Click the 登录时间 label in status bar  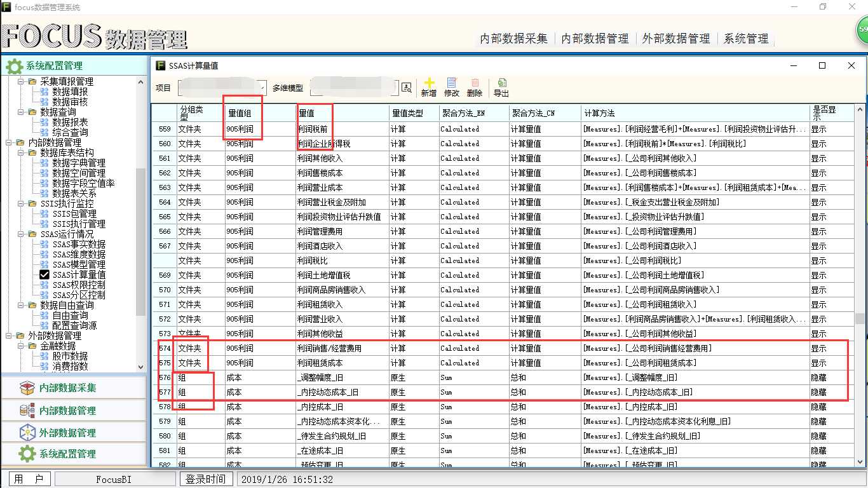205,479
